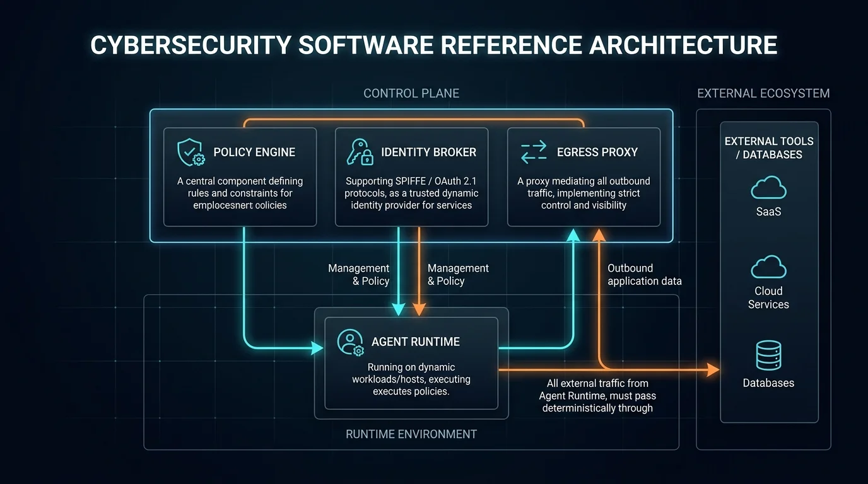Image resolution: width=868 pixels, height=484 pixels.
Task: Click the Policy Engine description text
Action: [x=240, y=193]
